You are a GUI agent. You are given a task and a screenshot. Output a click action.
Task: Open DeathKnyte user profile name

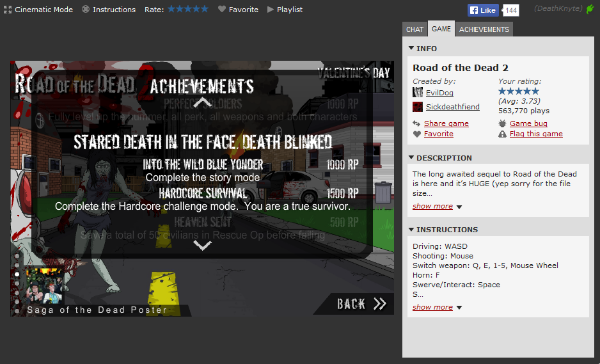coord(558,8)
